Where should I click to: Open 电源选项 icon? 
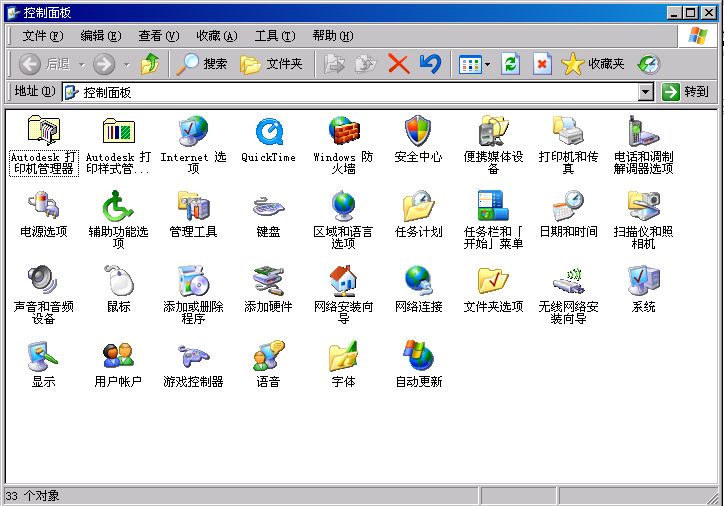tap(43, 205)
